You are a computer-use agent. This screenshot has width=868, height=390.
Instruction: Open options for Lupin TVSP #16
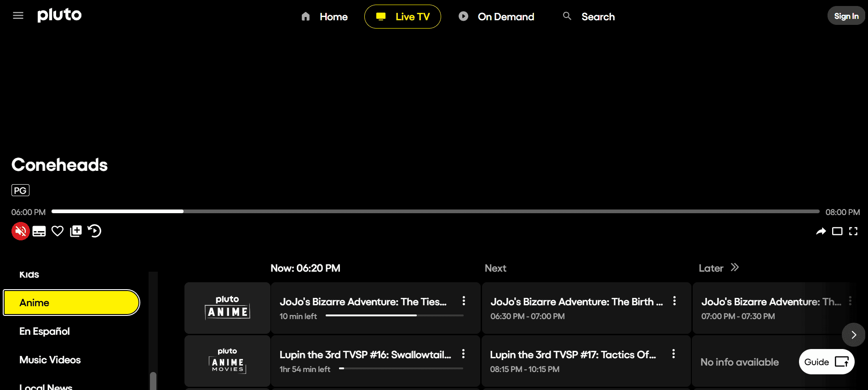[463, 354]
